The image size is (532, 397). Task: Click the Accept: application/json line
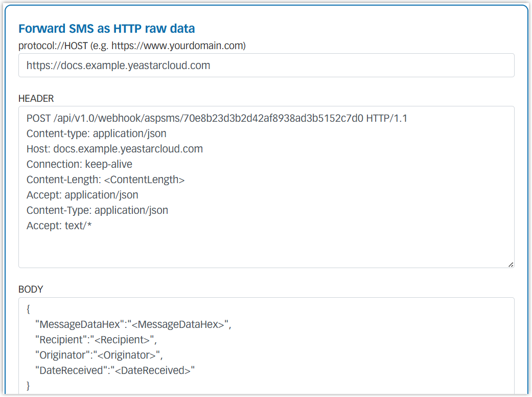pyautogui.click(x=82, y=195)
